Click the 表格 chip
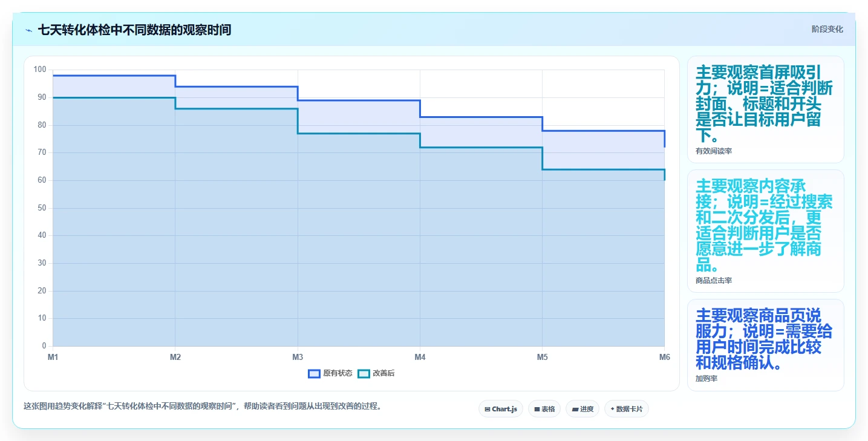This screenshot has width=868, height=441. tap(544, 409)
